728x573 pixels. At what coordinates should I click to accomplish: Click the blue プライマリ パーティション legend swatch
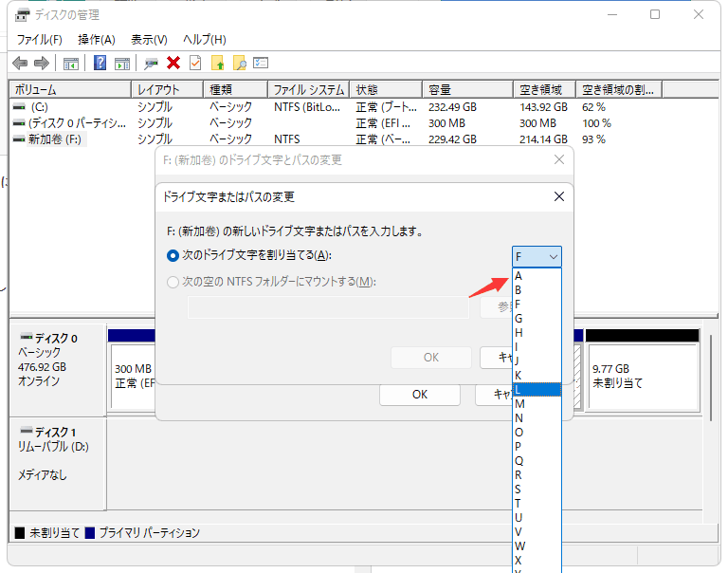coord(90,532)
